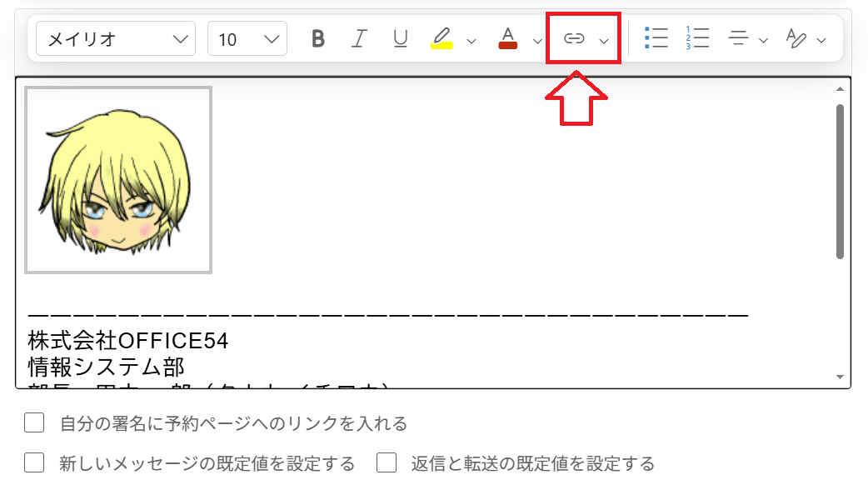Toggle underline formatting
This screenshot has height=485, width=868.
400,39
